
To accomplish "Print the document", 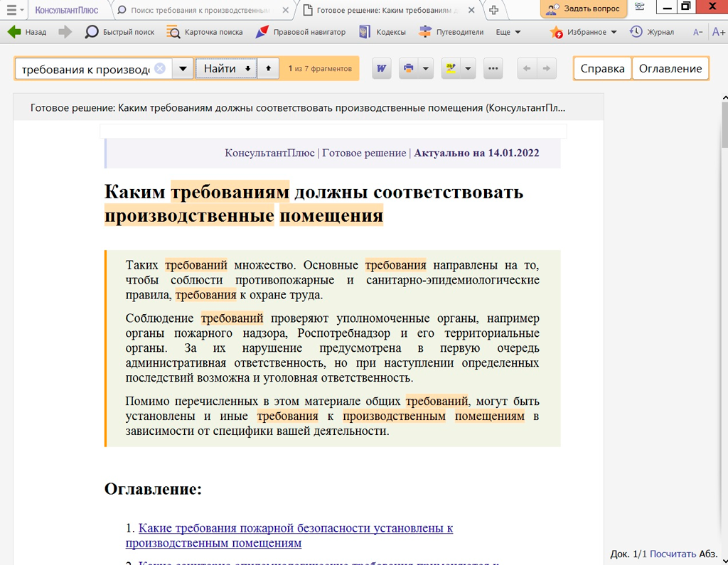I will point(409,69).
